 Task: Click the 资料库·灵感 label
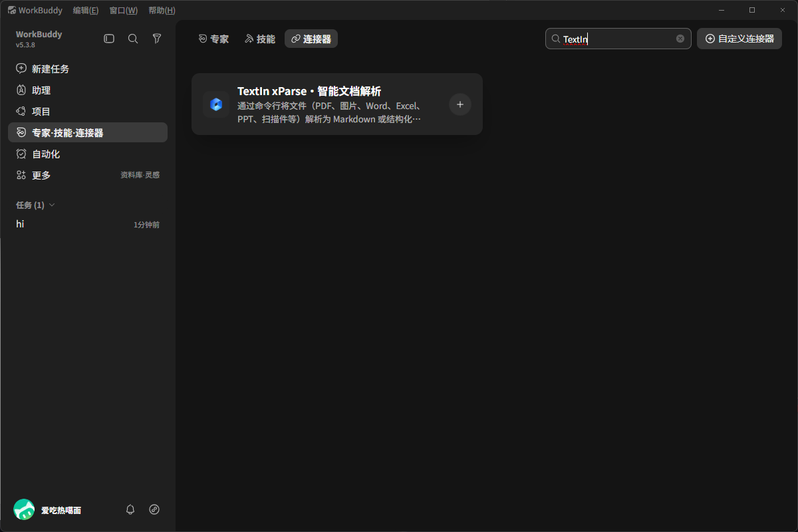(140, 175)
